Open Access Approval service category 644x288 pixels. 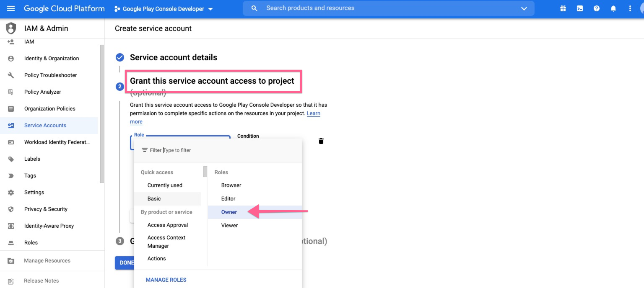pos(168,225)
